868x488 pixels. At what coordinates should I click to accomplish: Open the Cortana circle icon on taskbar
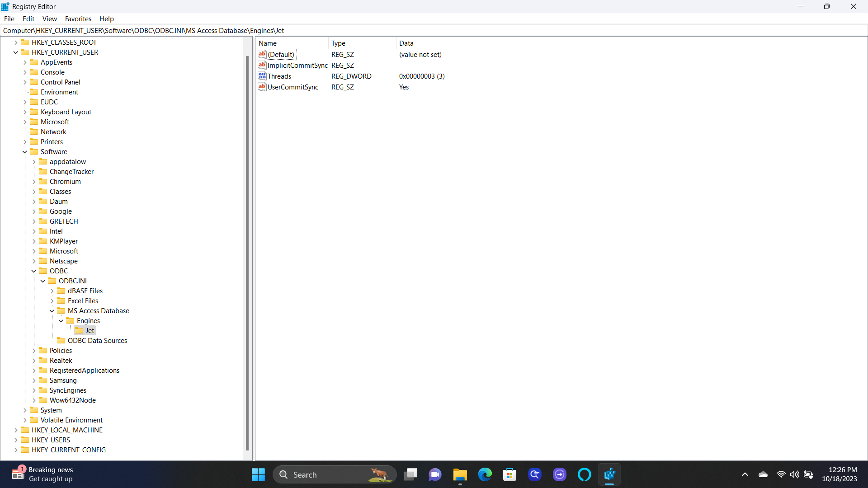585,474
